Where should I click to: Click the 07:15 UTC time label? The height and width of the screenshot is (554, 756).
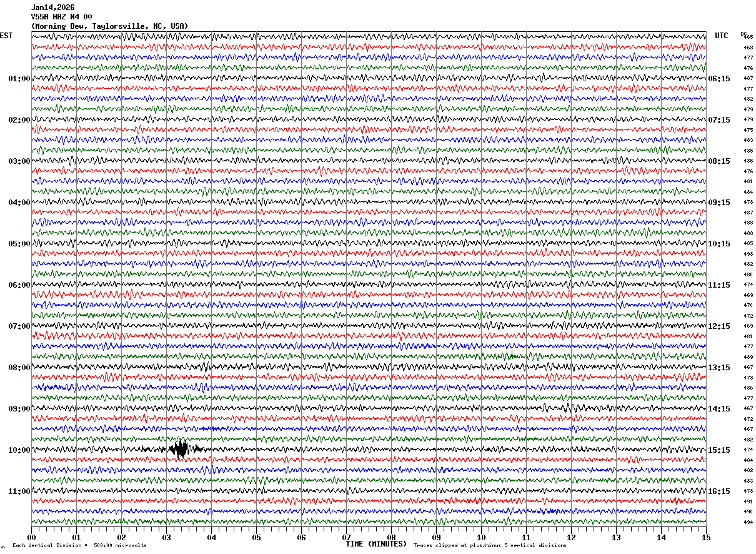click(x=719, y=120)
